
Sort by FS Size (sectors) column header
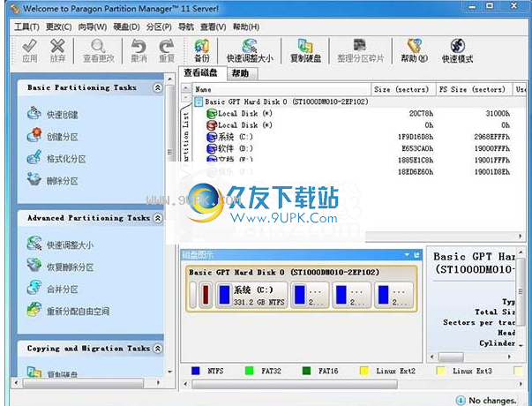[474, 89]
